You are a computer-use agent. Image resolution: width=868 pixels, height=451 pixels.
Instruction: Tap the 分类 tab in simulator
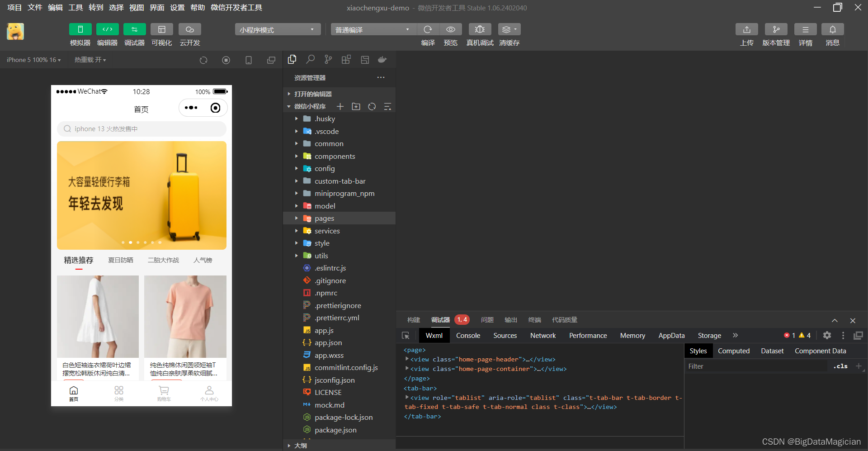click(x=119, y=393)
